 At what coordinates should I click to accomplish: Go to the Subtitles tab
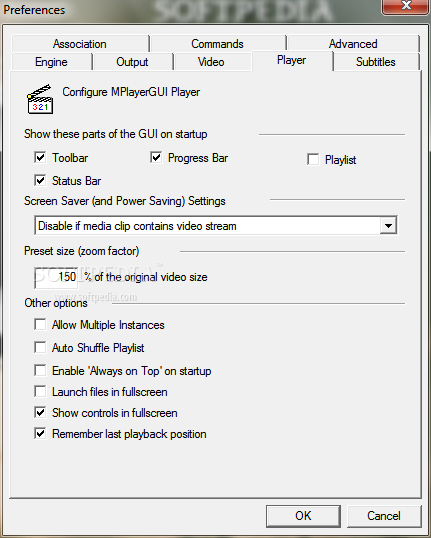[x=376, y=62]
